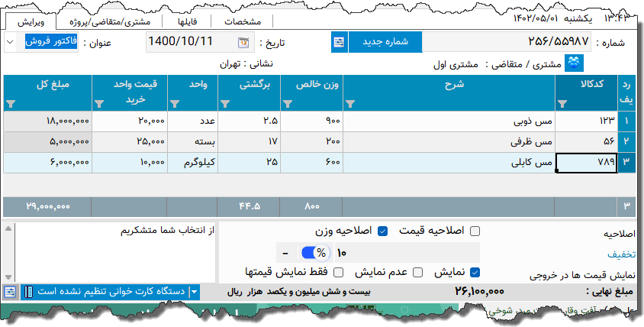Select the cell with code ۷۸۹

(x=586, y=163)
